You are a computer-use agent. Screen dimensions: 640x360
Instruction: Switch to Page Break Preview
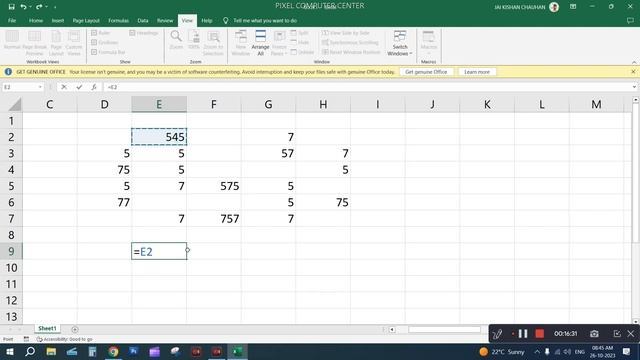(34, 43)
